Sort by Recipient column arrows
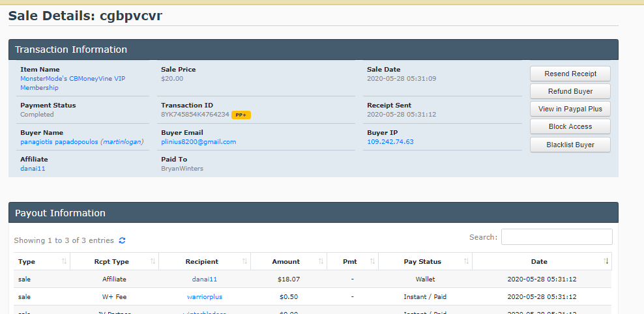Image resolution: width=644 pixels, height=314 pixels. (x=244, y=261)
